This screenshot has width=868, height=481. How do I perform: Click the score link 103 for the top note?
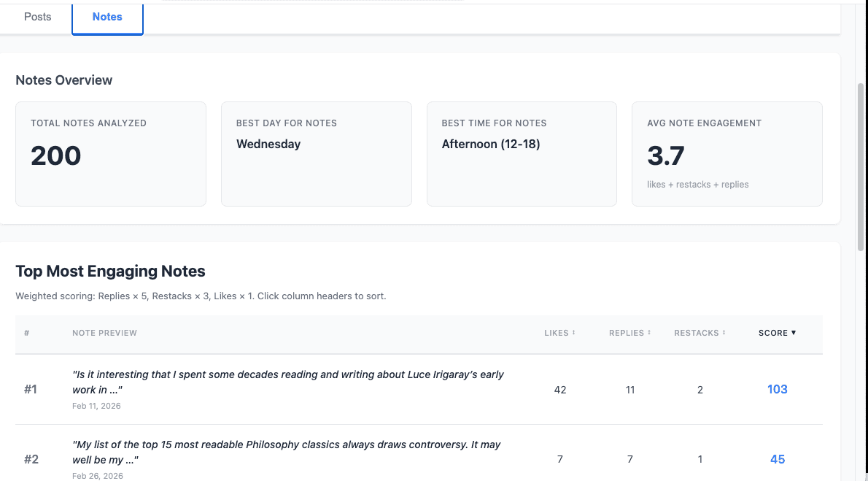[778, 389]
